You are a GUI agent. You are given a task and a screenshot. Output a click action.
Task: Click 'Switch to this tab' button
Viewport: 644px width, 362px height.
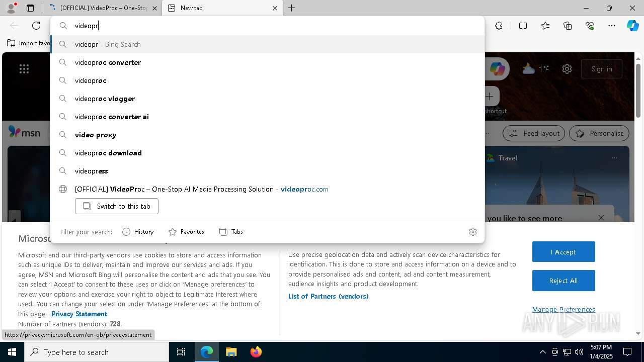[117, 206]
